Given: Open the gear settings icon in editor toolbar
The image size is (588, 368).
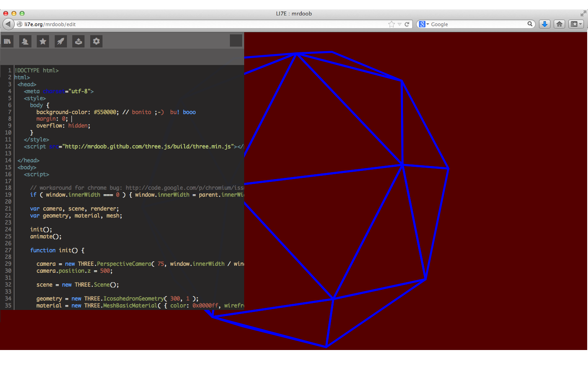Looking at the screenshot, I should [x=96, y=41].
